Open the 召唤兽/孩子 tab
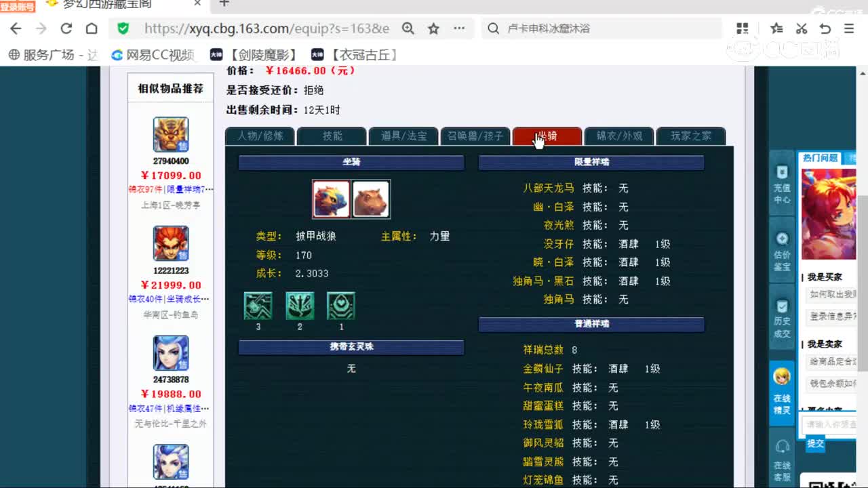This screenshot has width=868, height=488. click(475, 136)
